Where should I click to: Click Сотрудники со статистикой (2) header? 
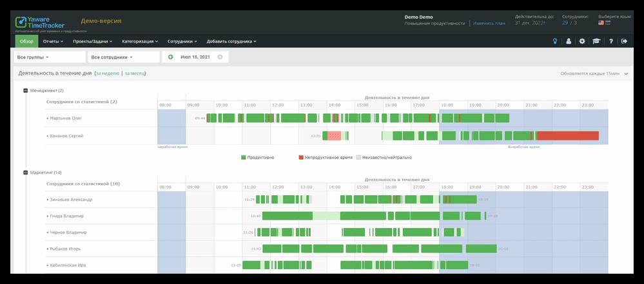click(82, 102)
